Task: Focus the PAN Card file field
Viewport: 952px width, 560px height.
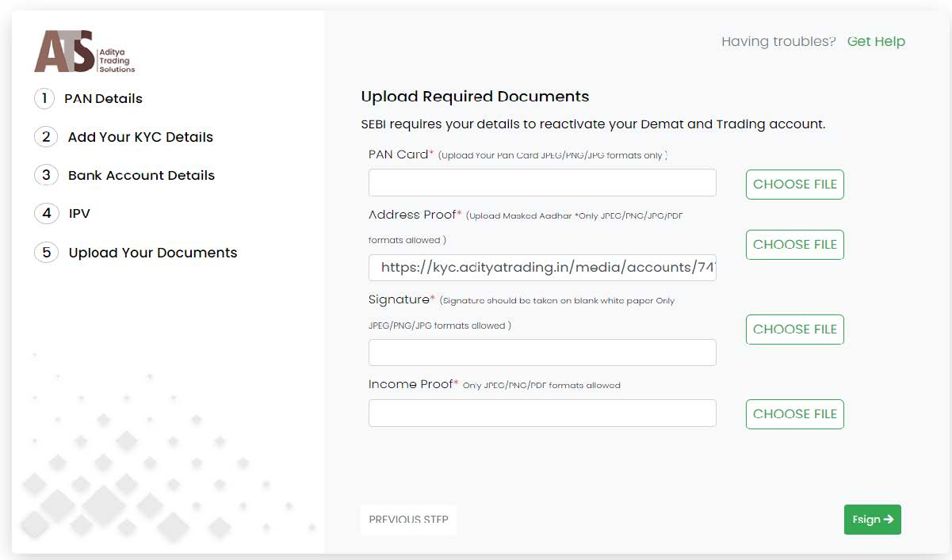Action: pos(542,182)
